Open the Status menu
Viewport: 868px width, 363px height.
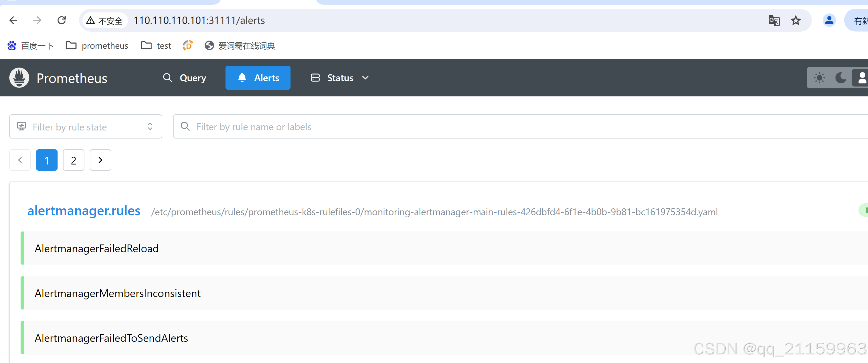(340, 78)
